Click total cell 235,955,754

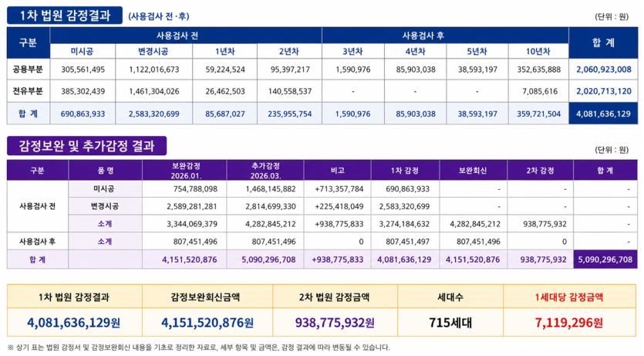pos(290,114)
